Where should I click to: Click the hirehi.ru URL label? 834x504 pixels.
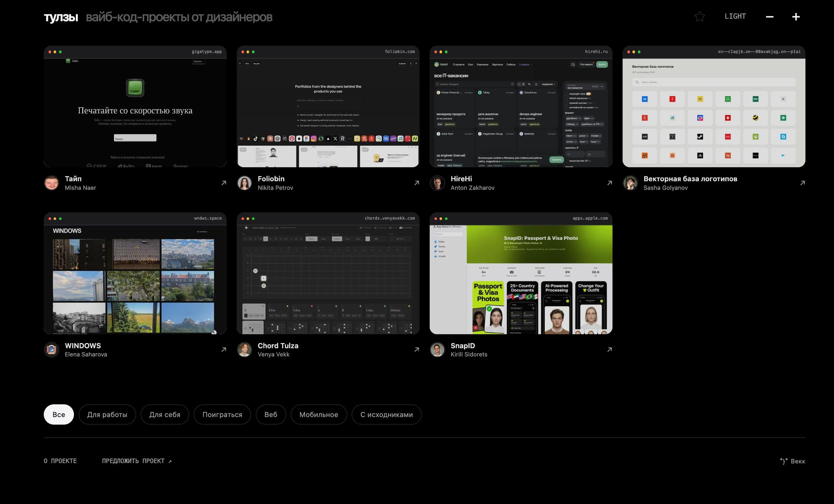coord(597,52)
